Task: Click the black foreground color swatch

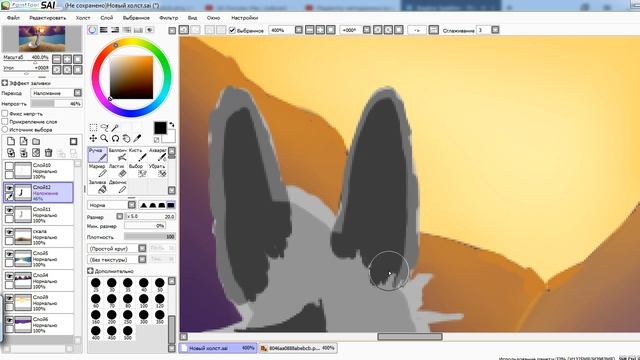Action: pos(160,128)
